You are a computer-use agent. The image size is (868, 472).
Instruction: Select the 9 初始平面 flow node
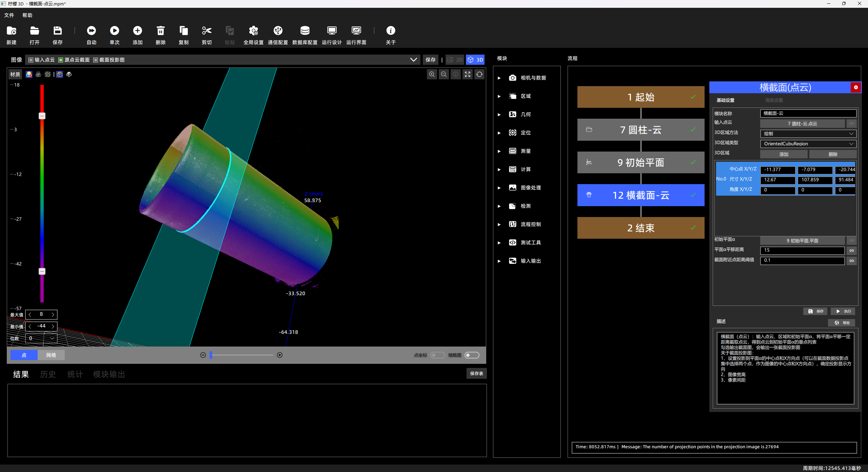(x=641, y=162)
